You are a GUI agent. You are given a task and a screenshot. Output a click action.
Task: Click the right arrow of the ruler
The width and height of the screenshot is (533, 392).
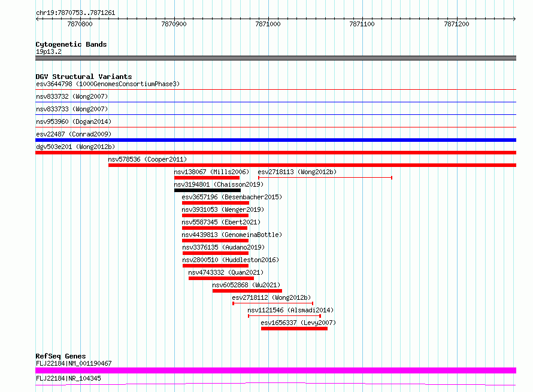[514, 19]
